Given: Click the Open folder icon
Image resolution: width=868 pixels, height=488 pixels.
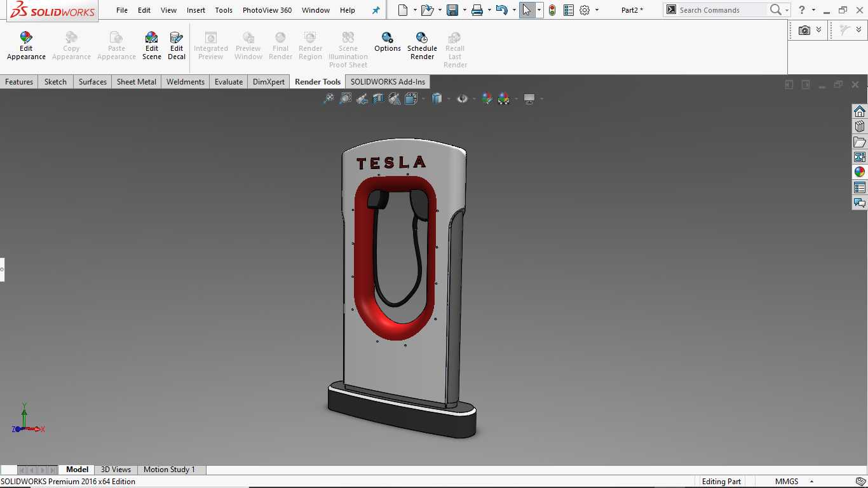Looking at the screenshot, I should coord(427,10).
